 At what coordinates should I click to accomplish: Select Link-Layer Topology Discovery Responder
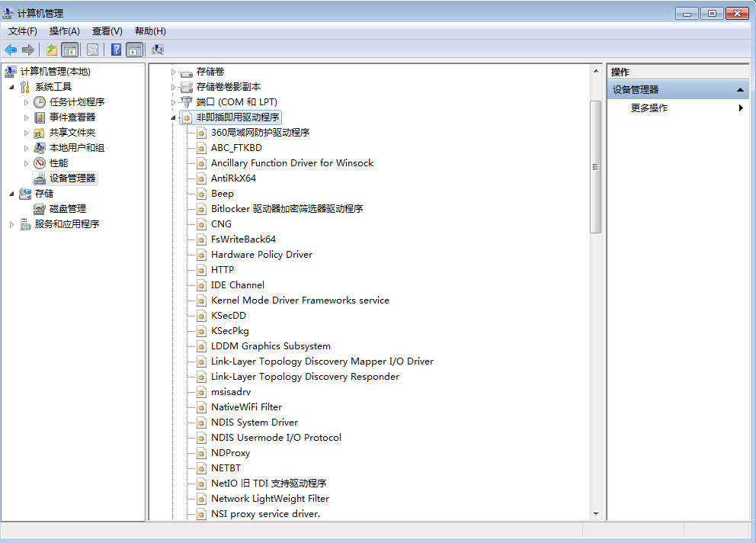(305, 377)
